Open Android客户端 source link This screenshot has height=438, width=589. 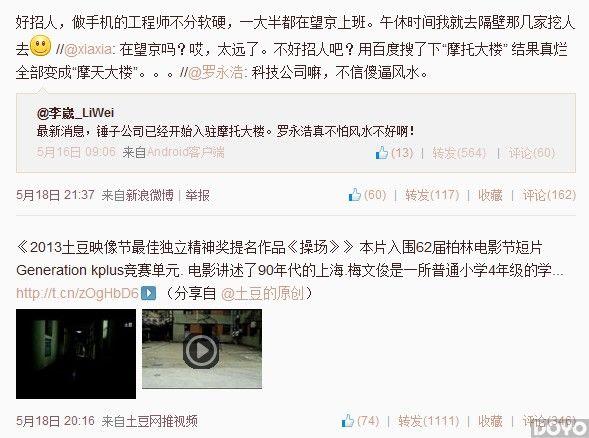(186, 152)
